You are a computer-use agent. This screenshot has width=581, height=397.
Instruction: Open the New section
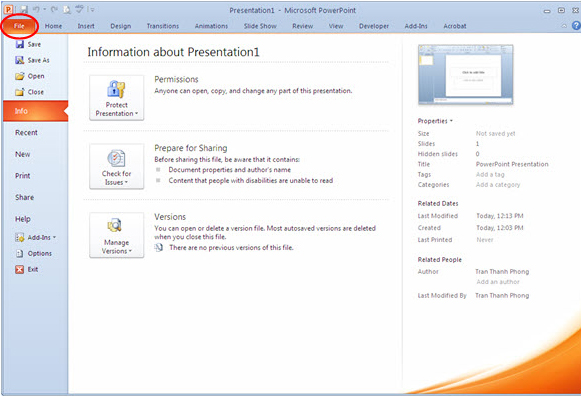pyautogui.click(x=23, y=154)
